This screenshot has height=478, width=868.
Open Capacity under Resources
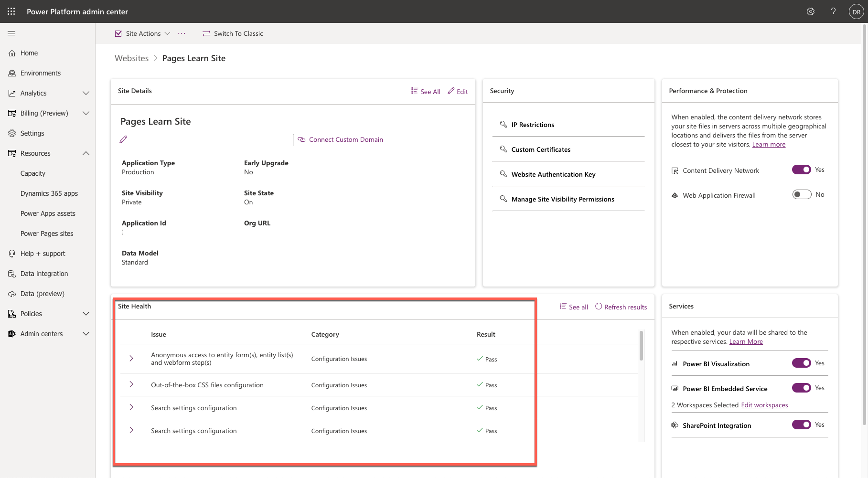[x=33, y=173]
